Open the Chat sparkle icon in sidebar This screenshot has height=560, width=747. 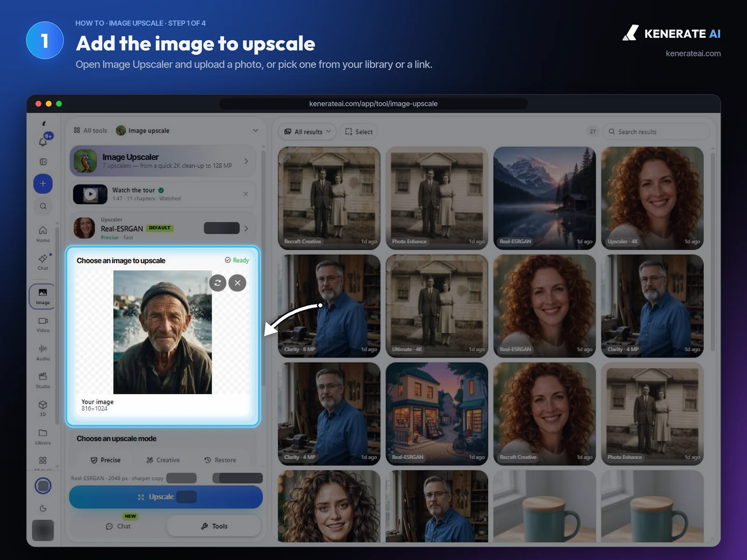43,262
